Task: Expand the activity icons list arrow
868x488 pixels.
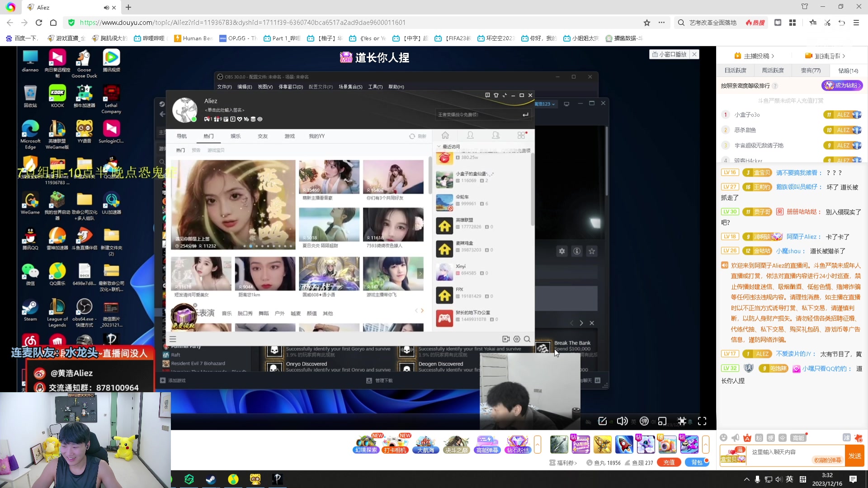Action: pyautogui.click(x=538, y=445)
